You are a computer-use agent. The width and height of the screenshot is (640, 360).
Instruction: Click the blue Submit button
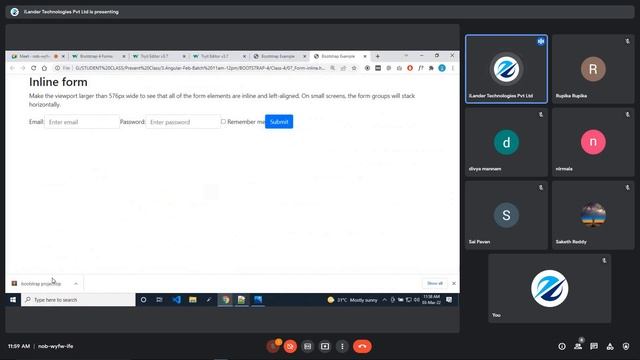coord(279,122)
